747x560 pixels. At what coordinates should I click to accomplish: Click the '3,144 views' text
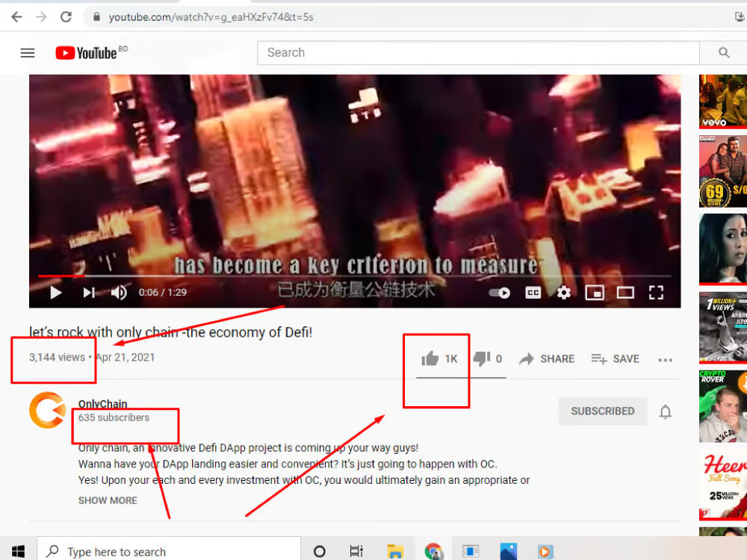pos(57,357)
